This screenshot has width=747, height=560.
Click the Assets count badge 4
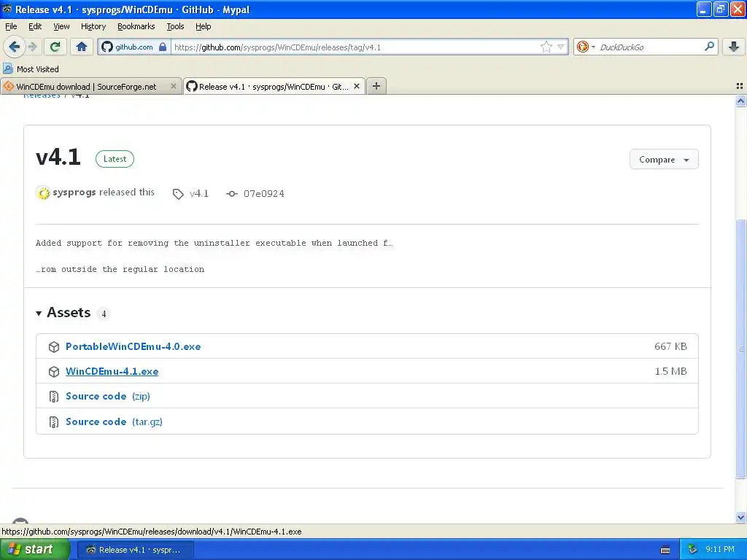(104, 314)
